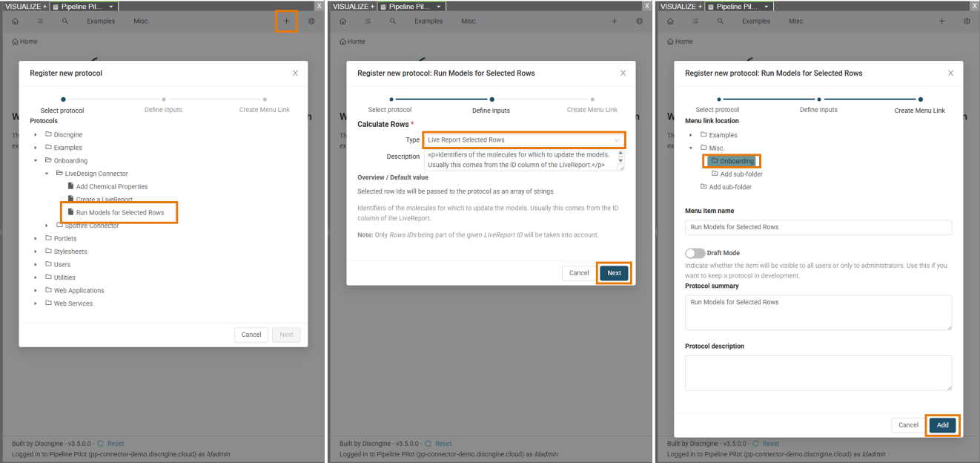Expand the Portlets folder
Image resolution: width=980 pixels, height=463 pixels.
35,238
